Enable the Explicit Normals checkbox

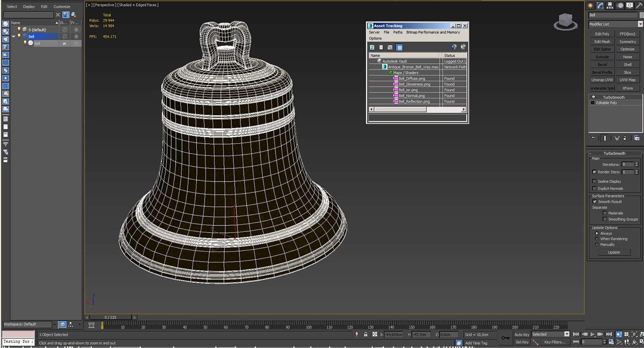tap(594, 188)
